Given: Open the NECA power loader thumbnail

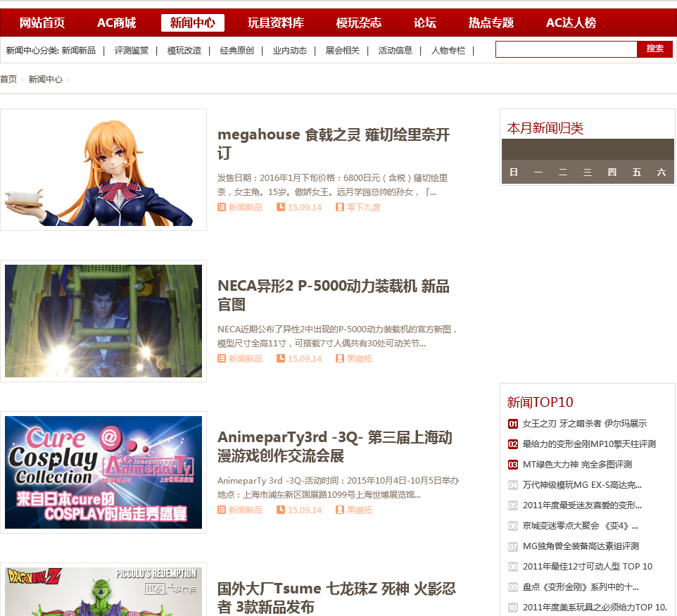Looking at the screenshot, I should [x=103, y=321].
